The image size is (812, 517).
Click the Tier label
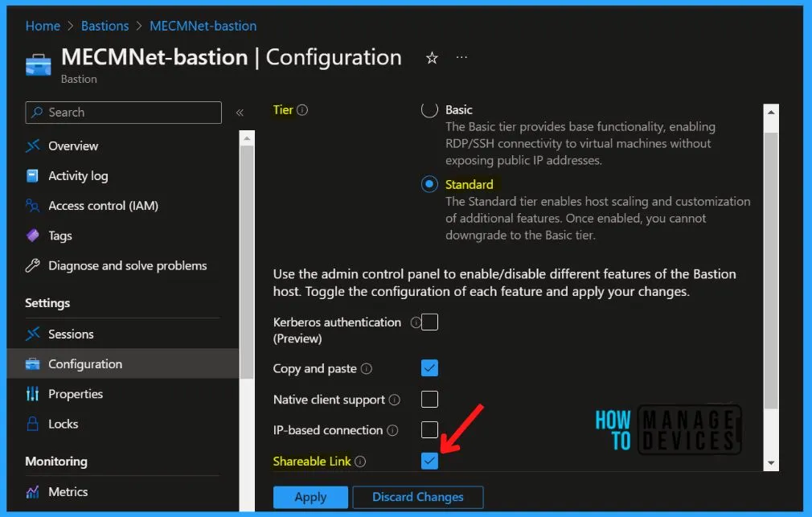283,110
